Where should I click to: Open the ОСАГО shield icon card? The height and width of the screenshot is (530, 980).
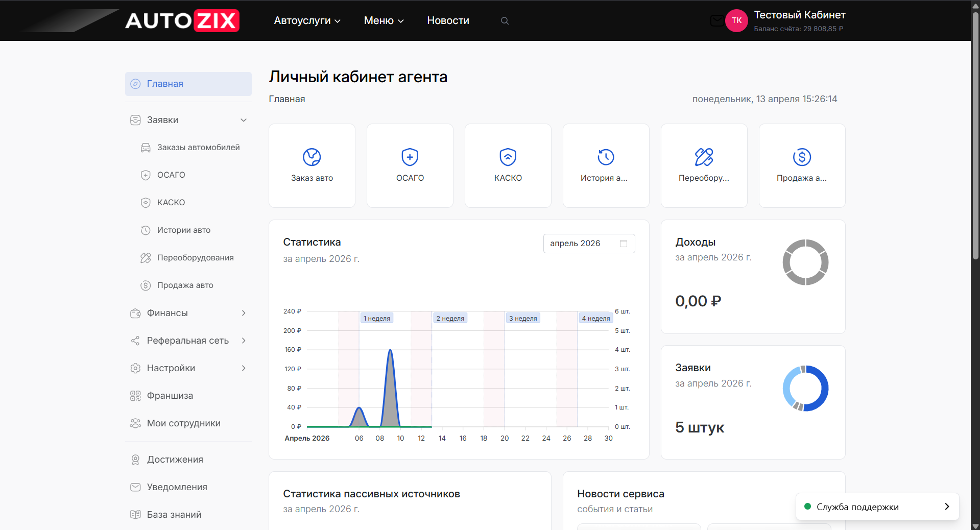410,165
